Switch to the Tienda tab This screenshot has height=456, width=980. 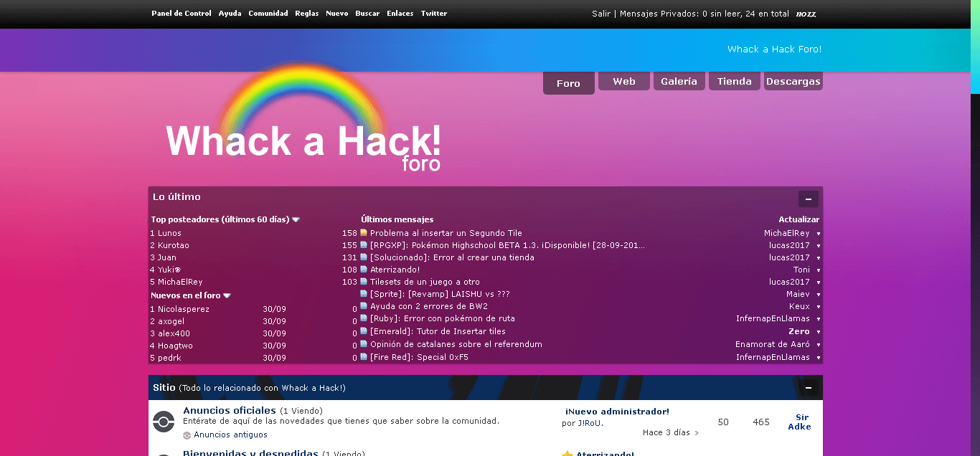point(734,81)
